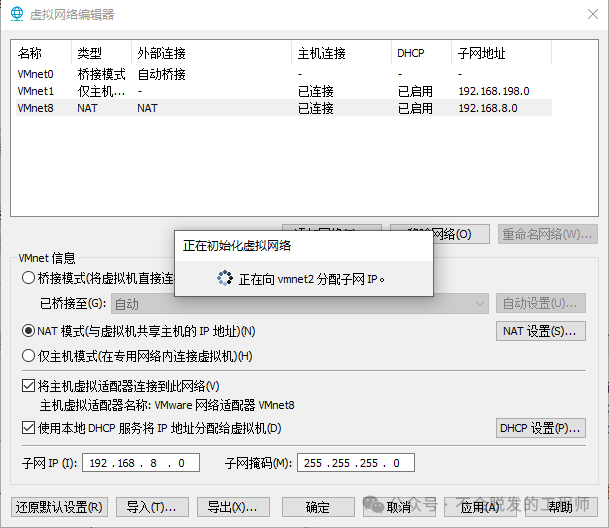Click the DHCP column header
The width and height of the screenshot is (609, 528).
click(x=421, y=53)
